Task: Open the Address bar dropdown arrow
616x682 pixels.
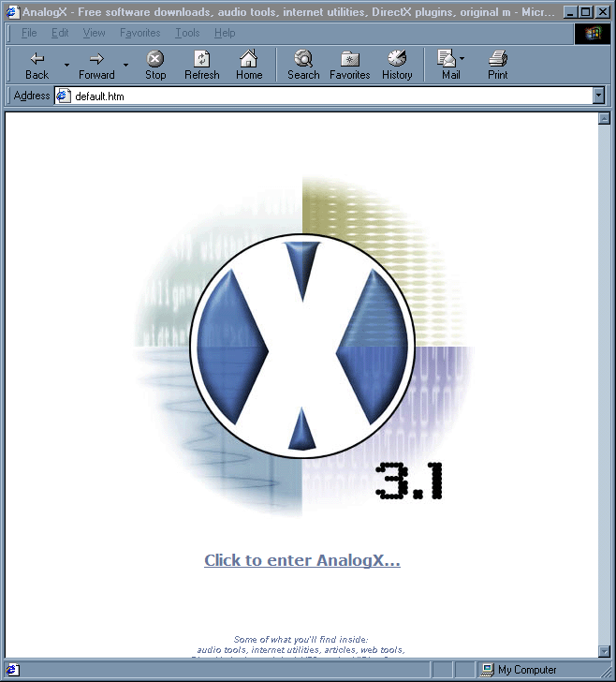Action: tap(599, 96)
